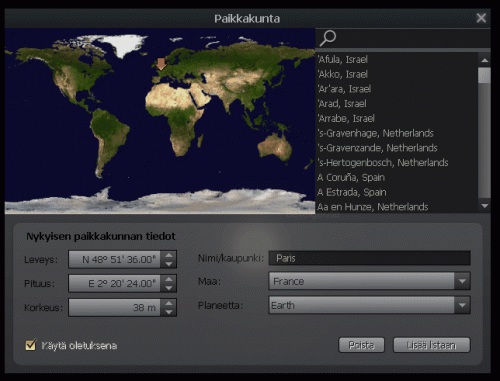Click the city list scroll up arrow

[x=484, y=60]
